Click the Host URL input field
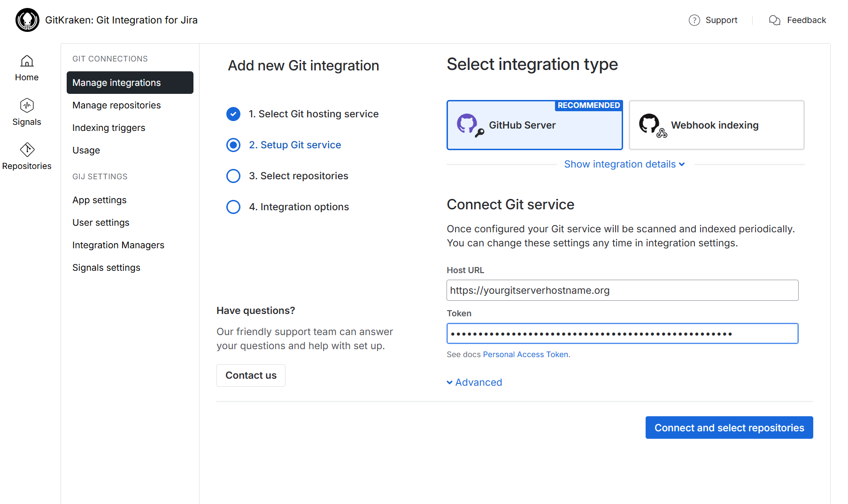The image size is (848, 504). [x=622, y=290]
